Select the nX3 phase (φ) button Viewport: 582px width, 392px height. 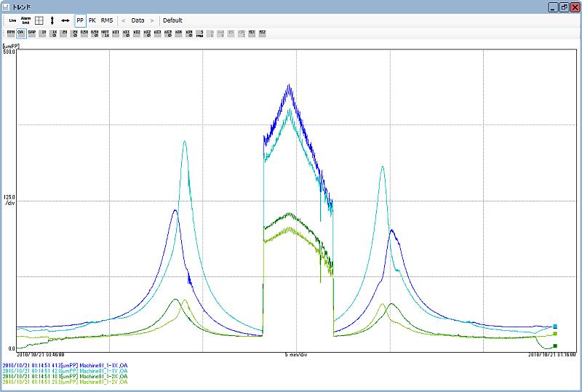(x=168, y=33)
